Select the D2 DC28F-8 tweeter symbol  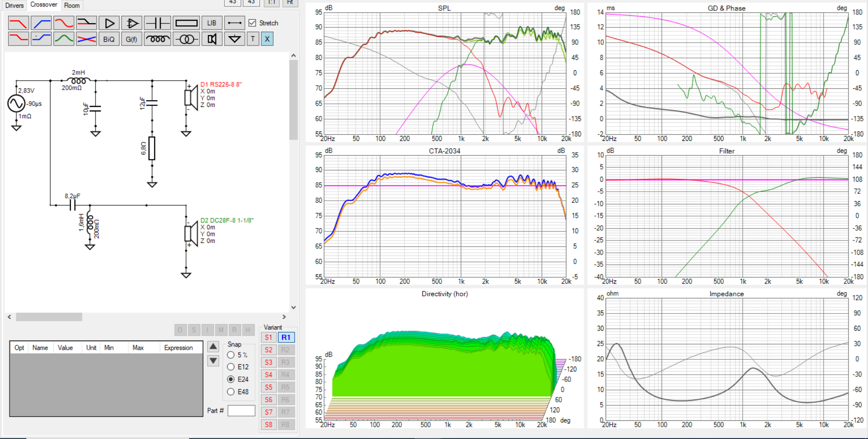(x=191, y=234)
